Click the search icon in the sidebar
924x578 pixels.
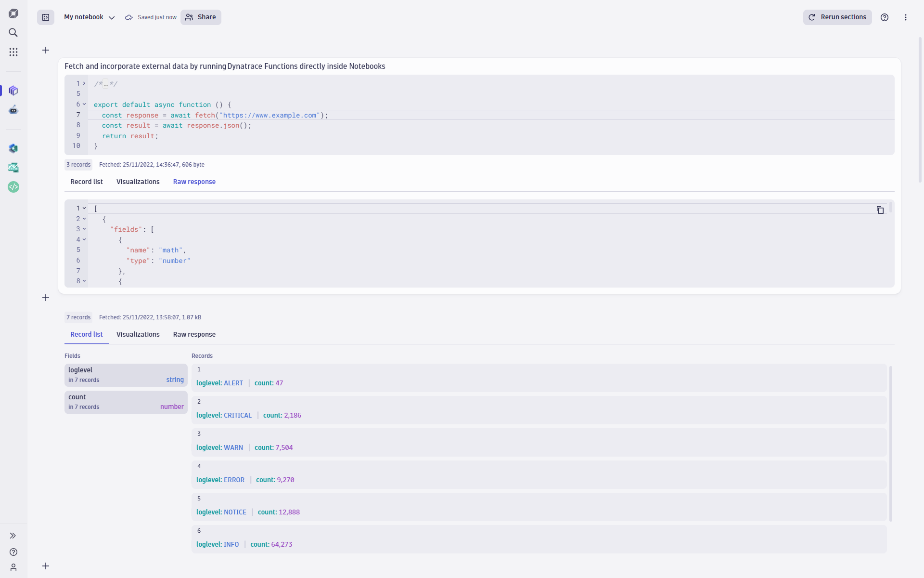[13, 33]
